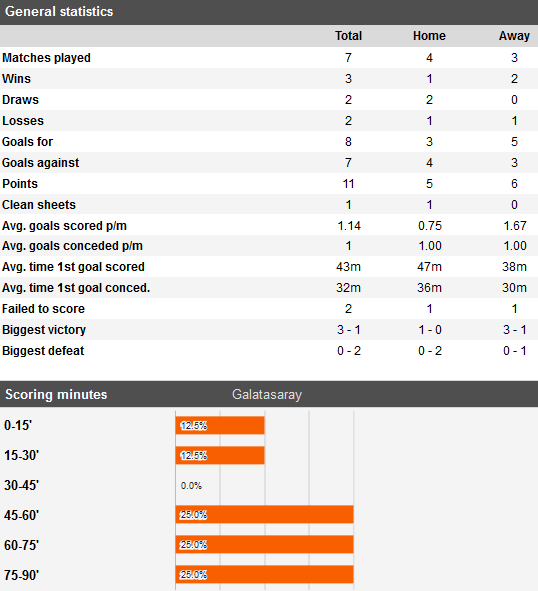Click total Biggest defeat score 0 - 2
Screen dimensions: 538x591
pos(349,351)
